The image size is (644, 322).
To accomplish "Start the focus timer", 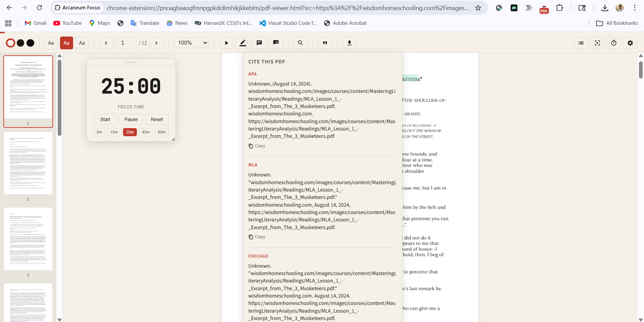I will (x=105, y=119).
